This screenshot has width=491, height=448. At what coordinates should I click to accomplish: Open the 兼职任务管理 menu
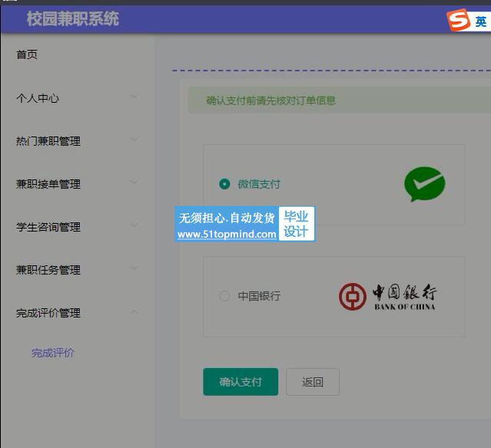78,270
